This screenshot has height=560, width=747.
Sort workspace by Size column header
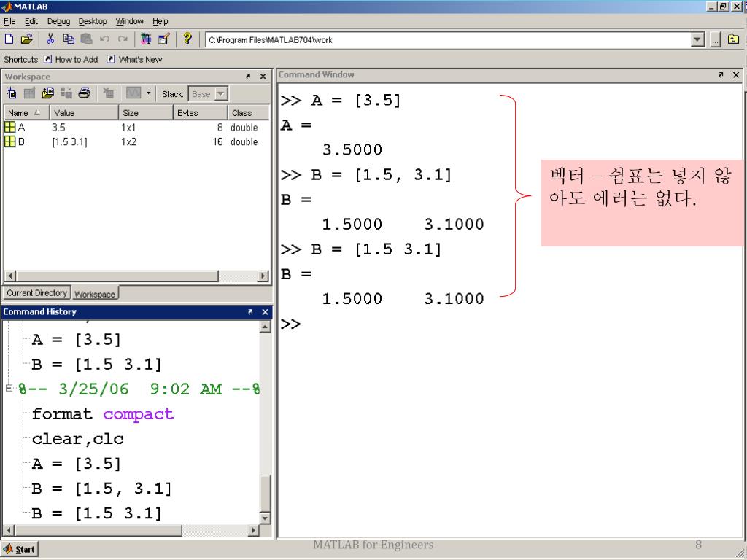[145, 113]
